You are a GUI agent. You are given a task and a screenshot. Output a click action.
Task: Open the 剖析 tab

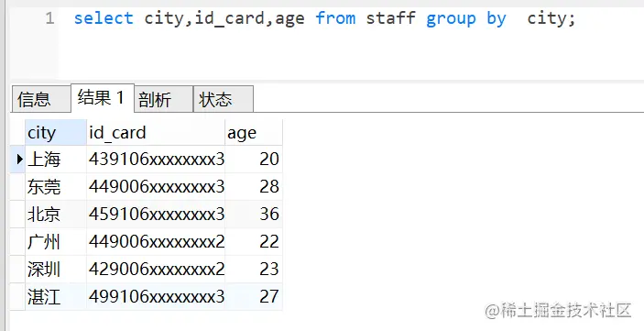[x=163, y=99]
